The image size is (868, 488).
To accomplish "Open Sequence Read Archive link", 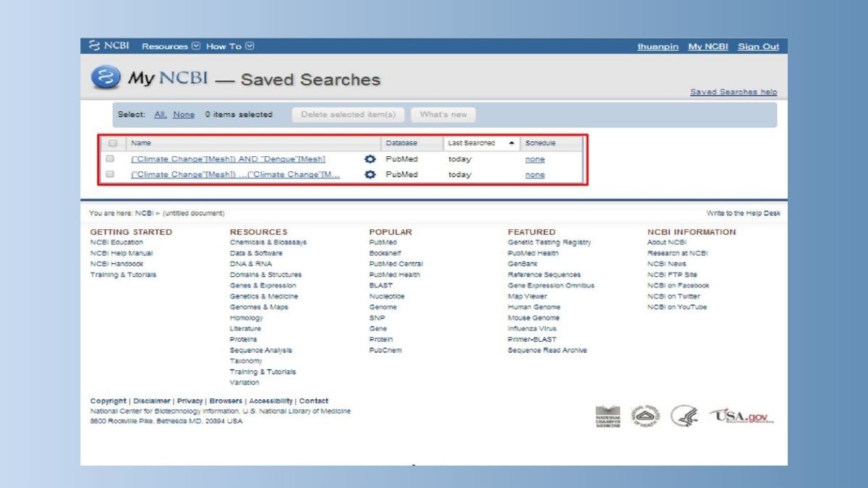I will (548, 351).
